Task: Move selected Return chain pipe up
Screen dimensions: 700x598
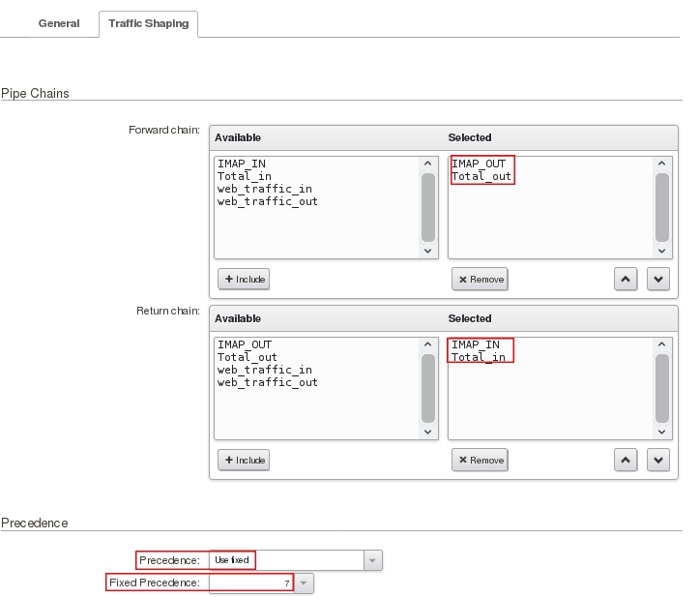Action: (626, 460)
